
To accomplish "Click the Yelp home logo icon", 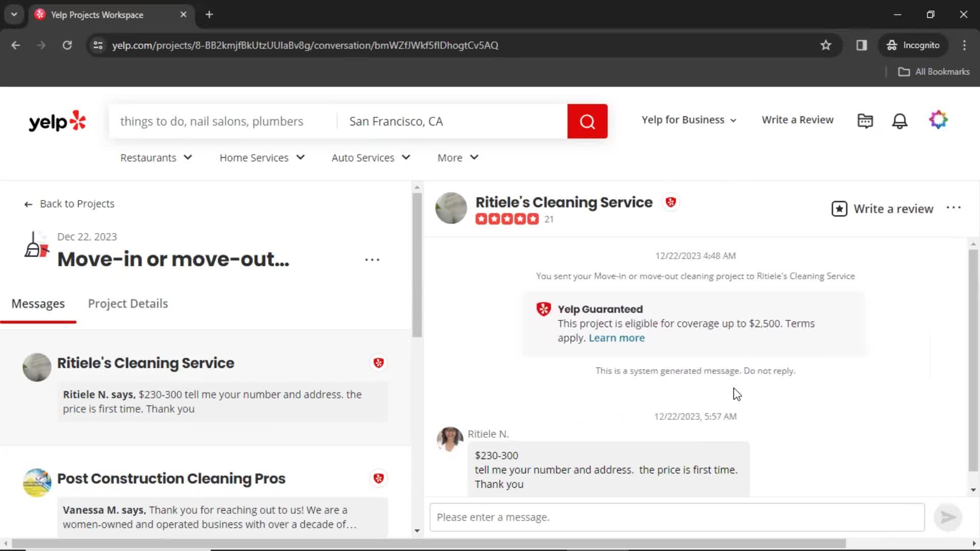I will [57, 121].
